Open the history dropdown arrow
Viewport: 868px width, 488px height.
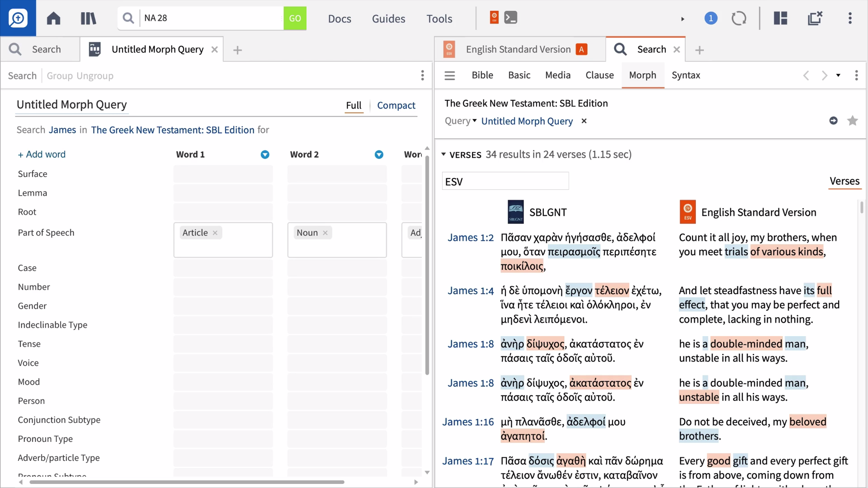point(838,75)
